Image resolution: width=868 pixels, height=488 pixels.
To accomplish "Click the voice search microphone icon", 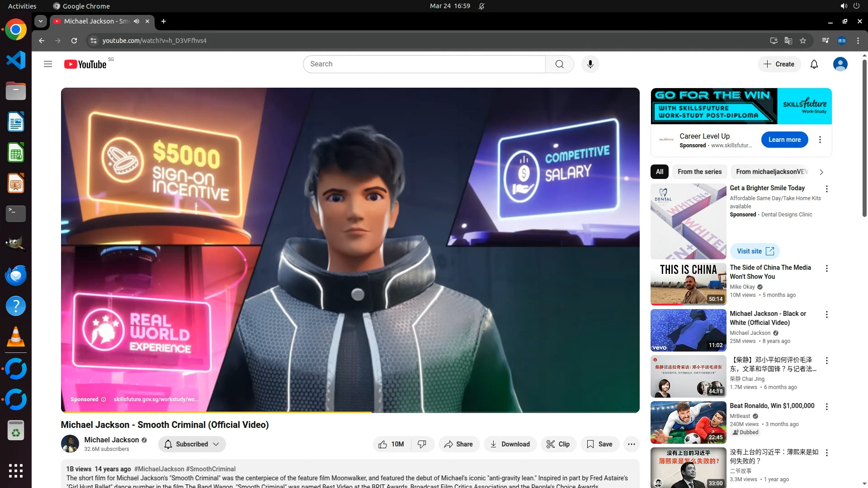I will (590, 64).
